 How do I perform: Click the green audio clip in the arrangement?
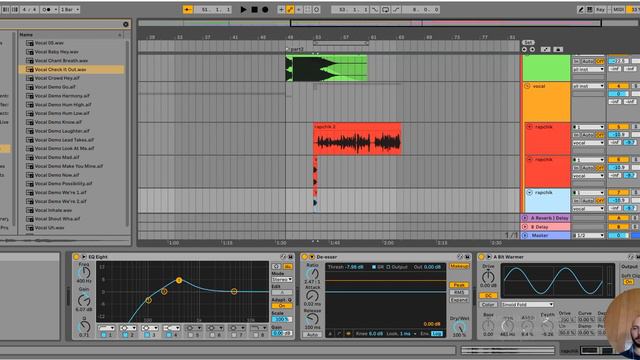327,69
